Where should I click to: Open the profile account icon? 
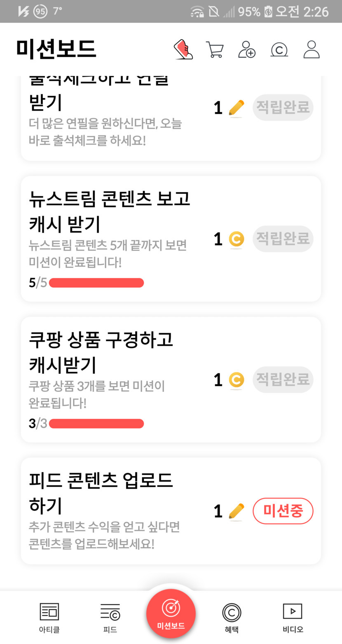point(312,50)
